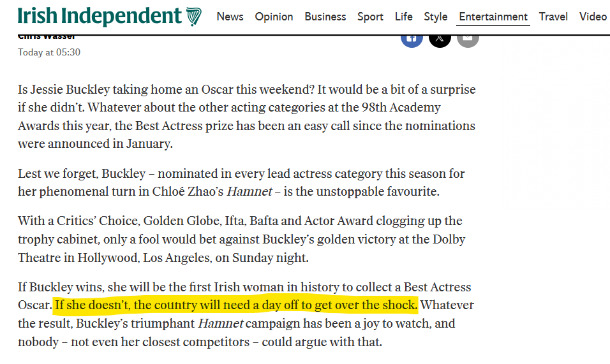
Task: Go to the Business section
Action: 325,17
